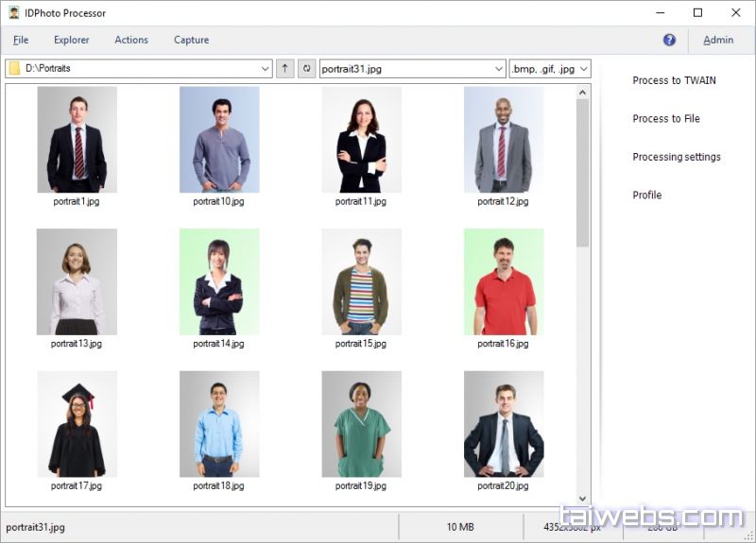Click Process to TWAIN
This screenshot has width=756, height=543.
(674, 80)
